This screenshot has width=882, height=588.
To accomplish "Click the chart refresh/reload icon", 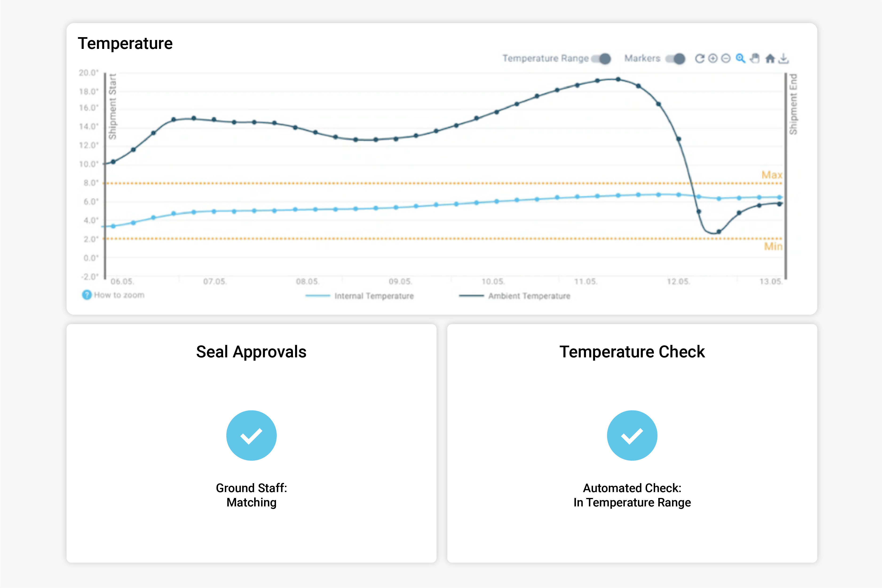I will [x=699, y=59].
